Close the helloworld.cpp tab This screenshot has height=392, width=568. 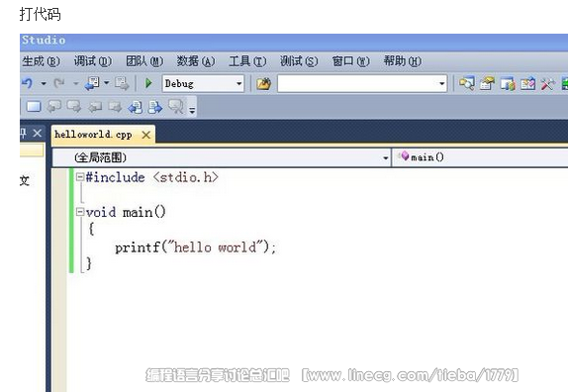(146, 136)
